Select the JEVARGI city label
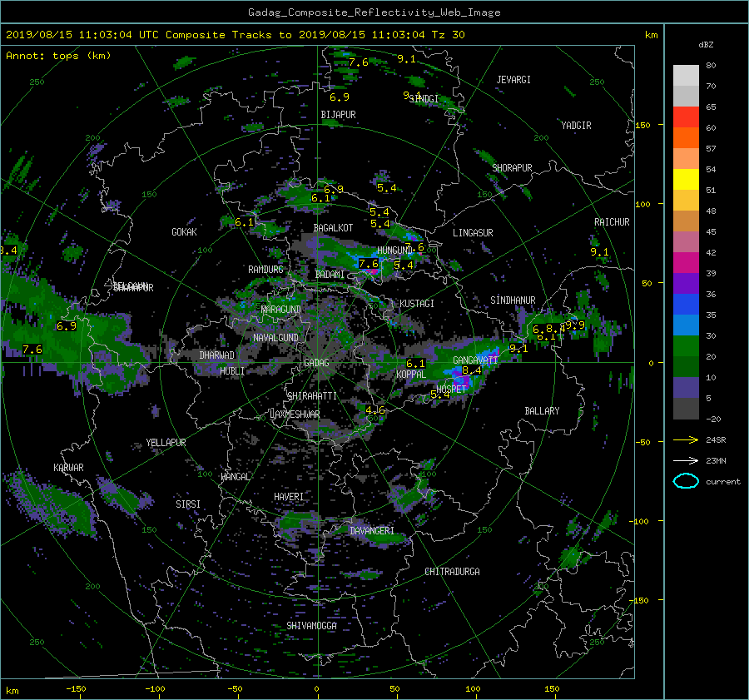Screen dimensions: 749x700 point(513,80)
